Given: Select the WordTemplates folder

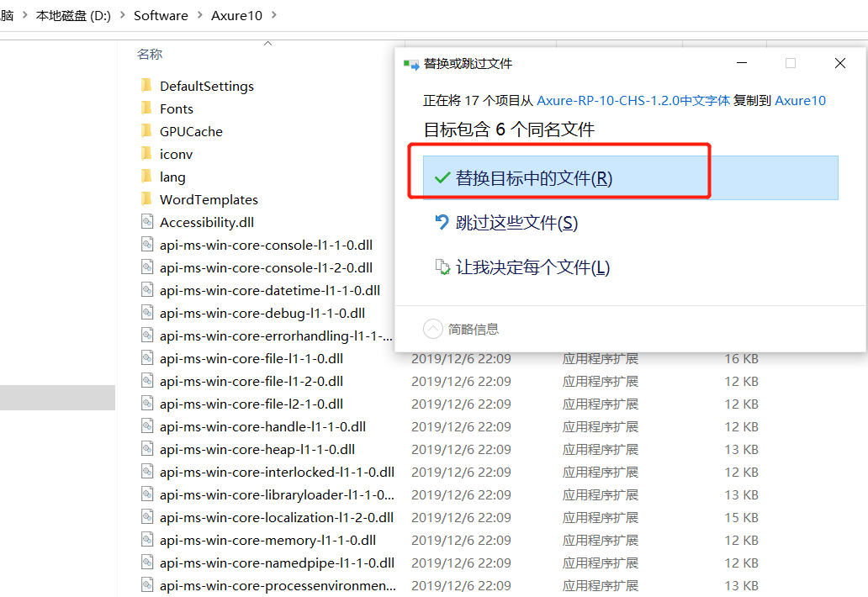Looking at the screenshot, I should click(209, 199).
